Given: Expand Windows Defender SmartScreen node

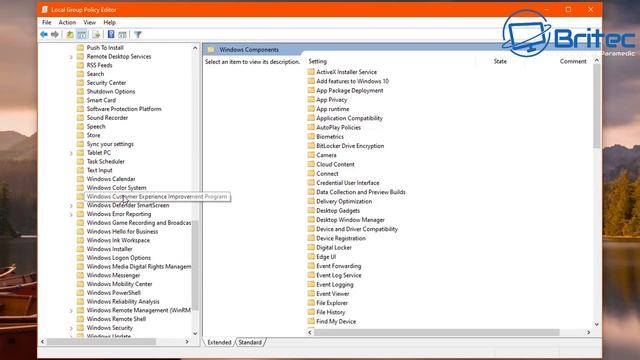Looking at the screenshot, I should point(71,206).
